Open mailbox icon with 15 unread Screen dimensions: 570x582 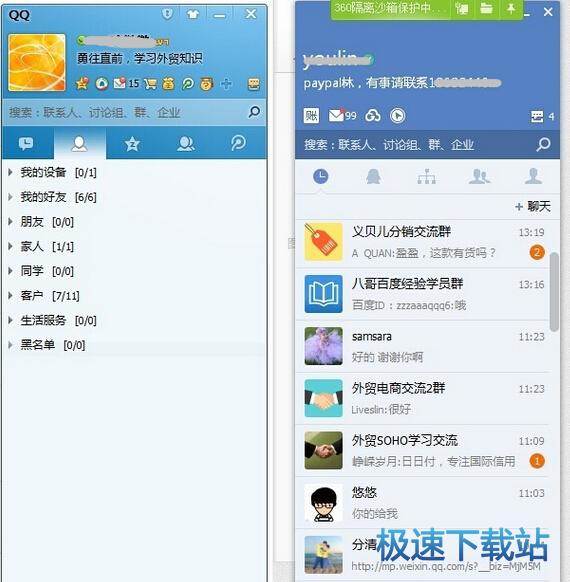click(x=126, y=84)
